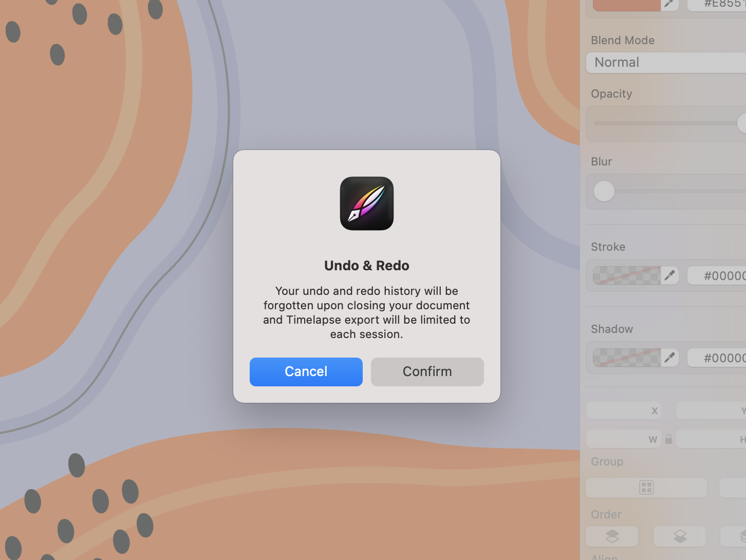Click the Blend Mode label

pos(623,40)
